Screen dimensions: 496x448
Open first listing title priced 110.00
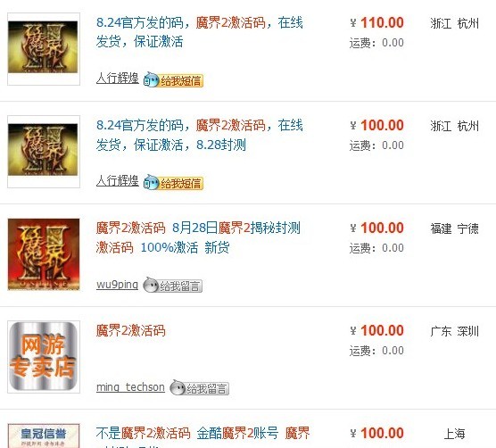pos(199,32)
